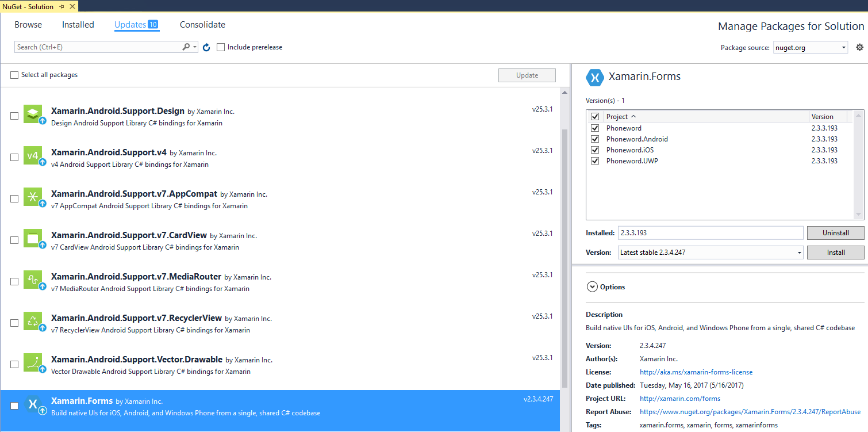Viewport: 868px width, 432px height.
Task: Click the Xamarin.Android.Support.Design package icon
Action: click(x=33, y=114)
